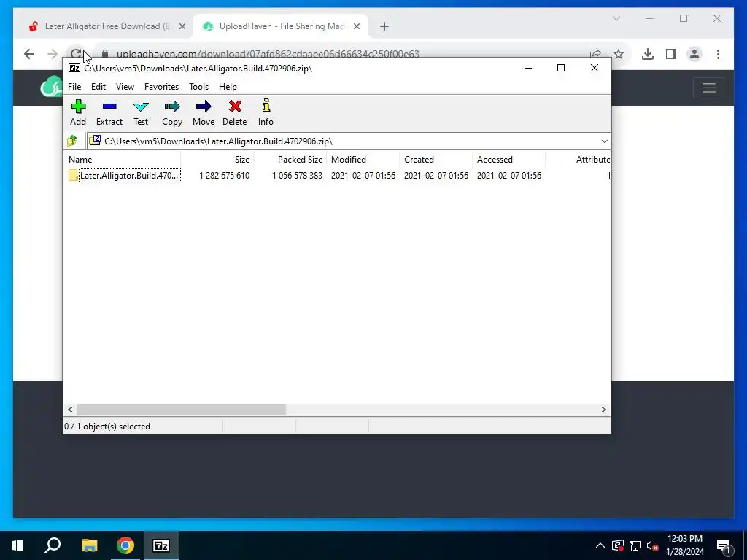
Task: Click the muted volume tray icon
Action: [653, 545]
